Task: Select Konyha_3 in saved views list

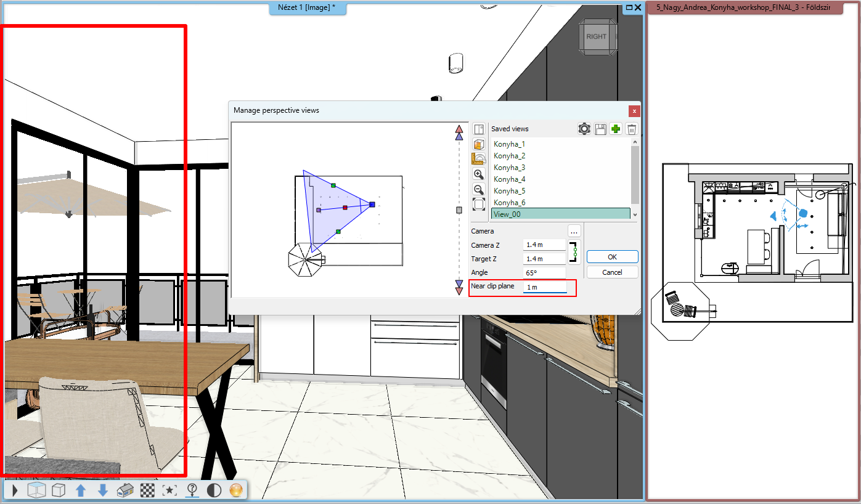Action: tap(510, 168)
